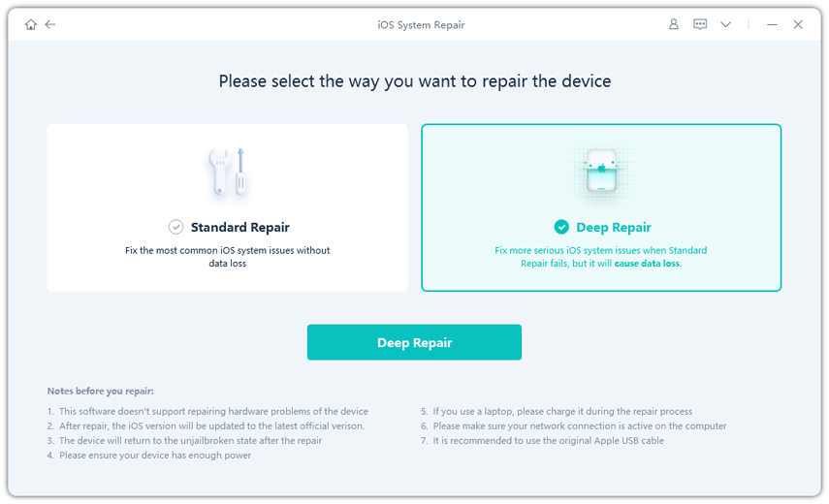Select the Standard Repair check circle
The image size is (829, 504).
175,227
